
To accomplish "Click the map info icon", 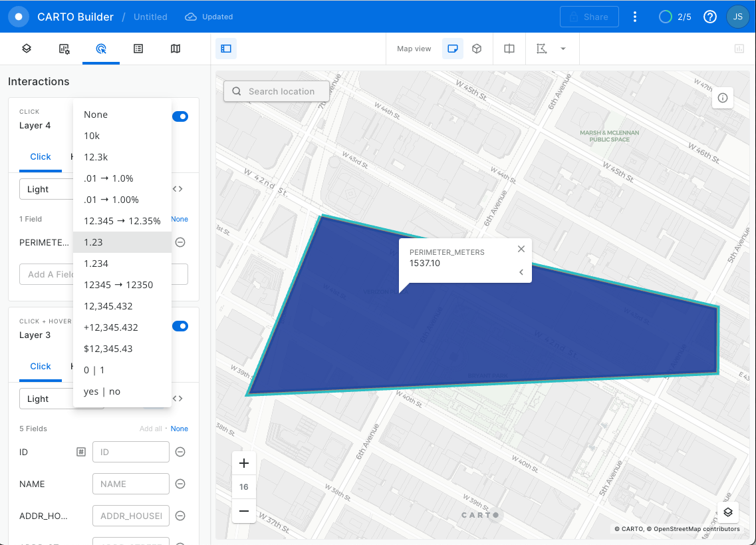I will click(x=723, y=98).
